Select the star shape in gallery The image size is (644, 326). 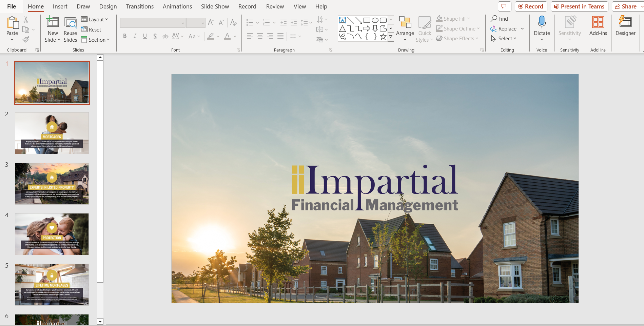[x=383, y=37]
